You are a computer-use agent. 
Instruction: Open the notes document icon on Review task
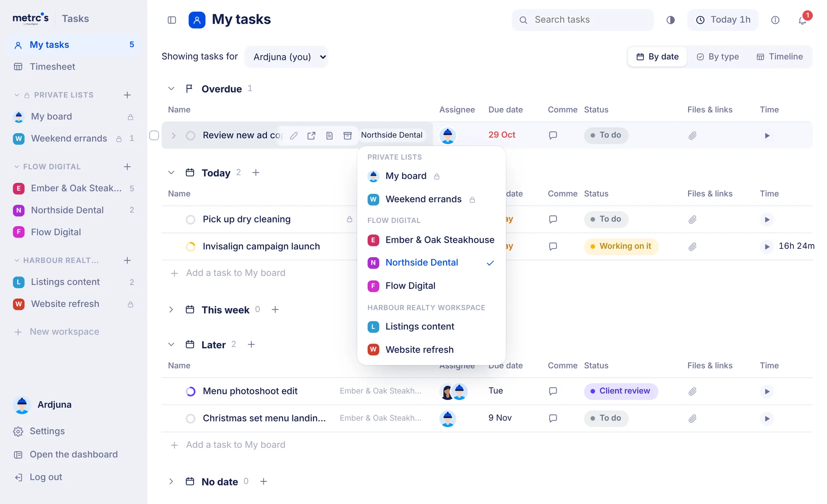330,136
